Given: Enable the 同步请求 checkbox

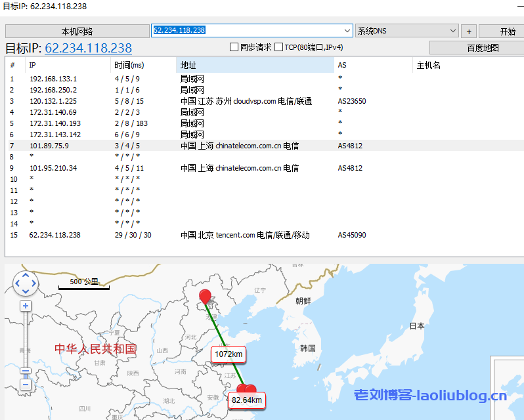Looking at the screenshot, I should [x=234, y=47].
